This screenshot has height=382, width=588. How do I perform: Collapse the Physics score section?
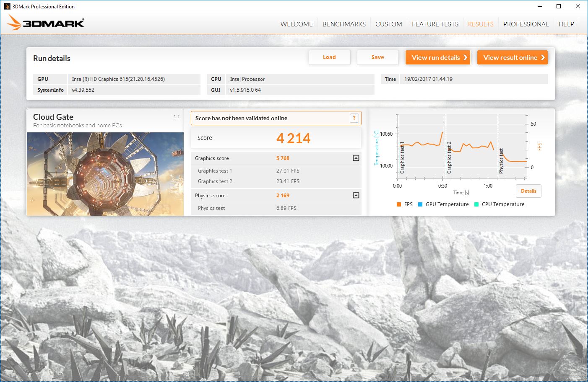point(356,195)
